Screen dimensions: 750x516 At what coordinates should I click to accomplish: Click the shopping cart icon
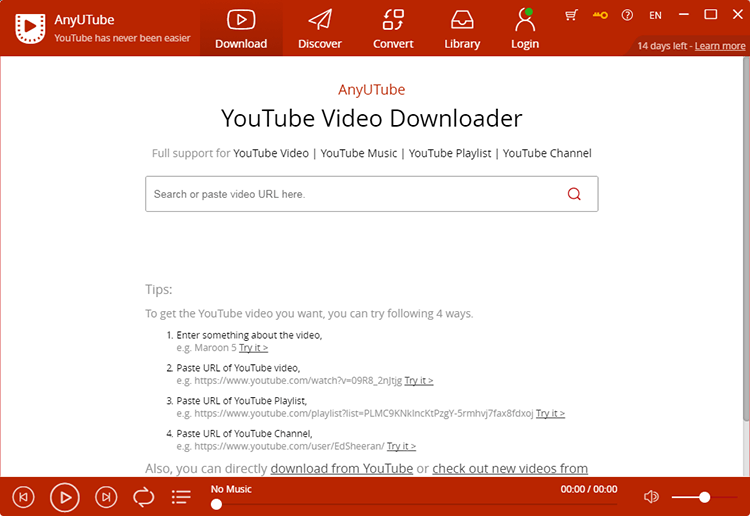click(x=571, y=15)
